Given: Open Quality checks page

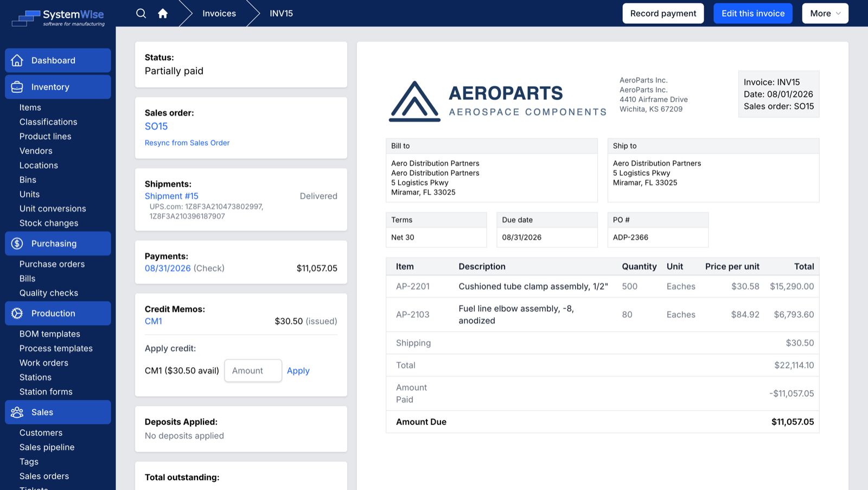Looking at the screenshot, I should (x=49, y=293).
